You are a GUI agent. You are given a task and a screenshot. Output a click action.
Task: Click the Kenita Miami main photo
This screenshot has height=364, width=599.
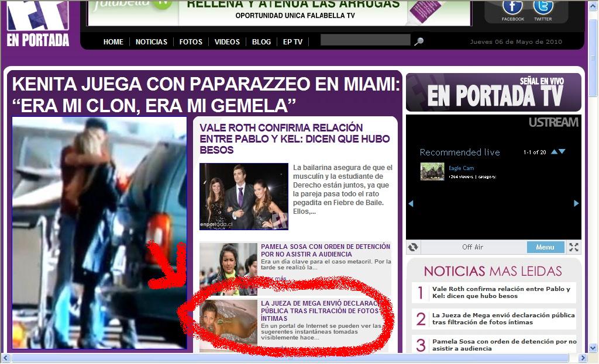point(99,233)
